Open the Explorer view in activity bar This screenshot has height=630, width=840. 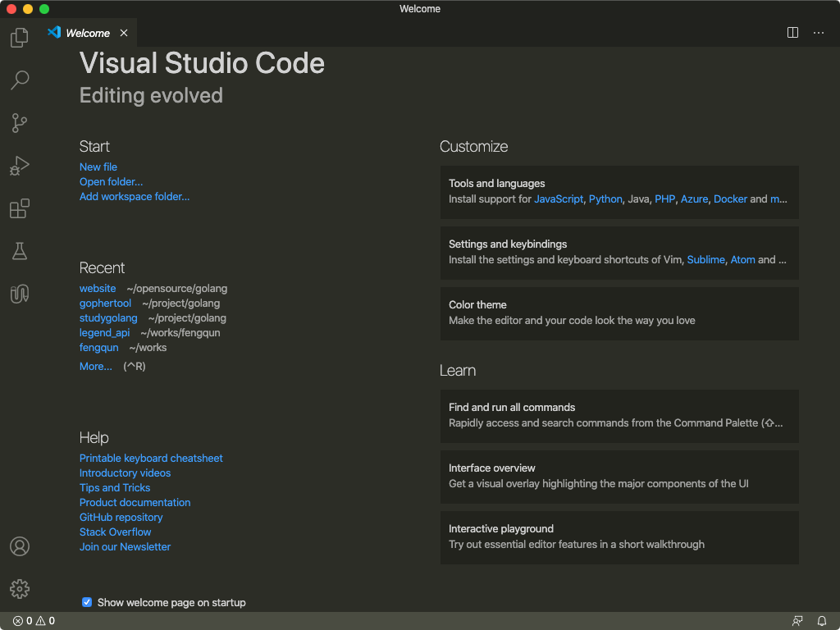(20, 38)
